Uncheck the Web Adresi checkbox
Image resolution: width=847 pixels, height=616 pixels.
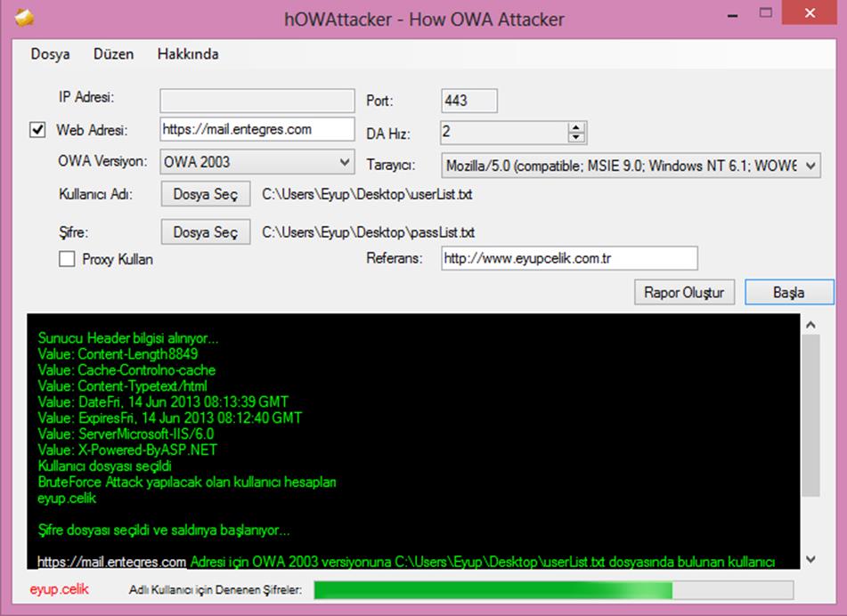[x=37, y=130]
